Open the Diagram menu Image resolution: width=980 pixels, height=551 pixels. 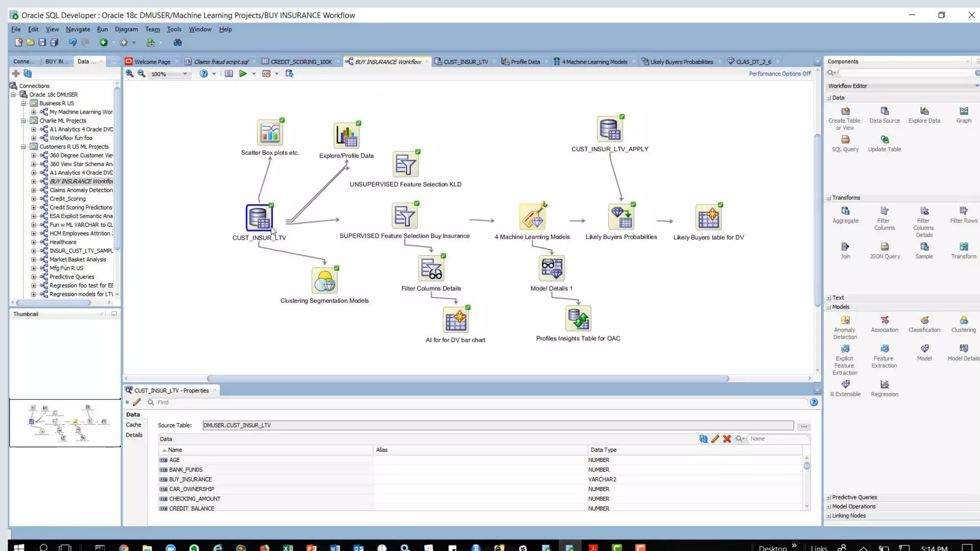(x=126, y=29)
